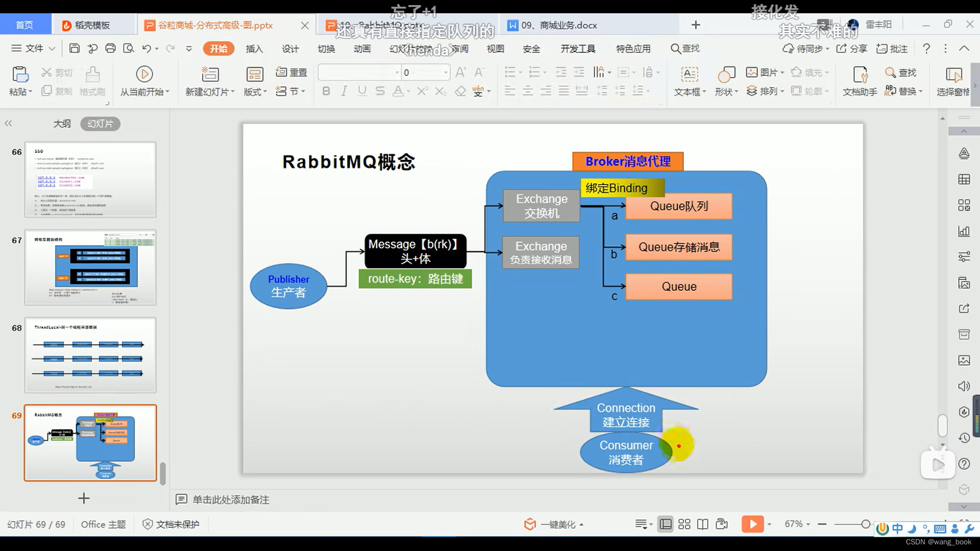980x551 pixels.
Task: Click the 插入 Insert ribbon tab
Action: coord(255,48)
